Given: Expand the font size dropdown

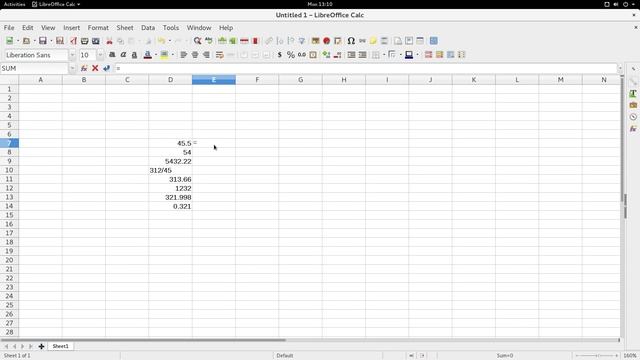Looking at the screenshot, I should point(100,55).
